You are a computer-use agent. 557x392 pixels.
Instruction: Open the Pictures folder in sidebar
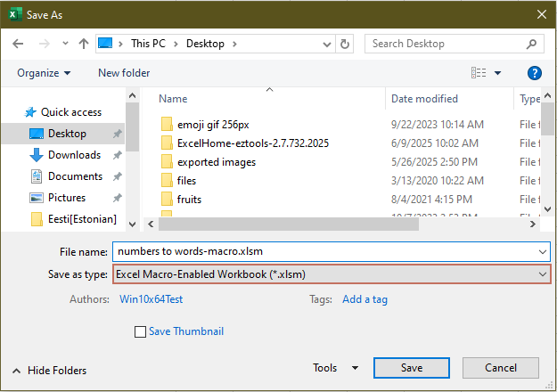(x=66, y=198)
